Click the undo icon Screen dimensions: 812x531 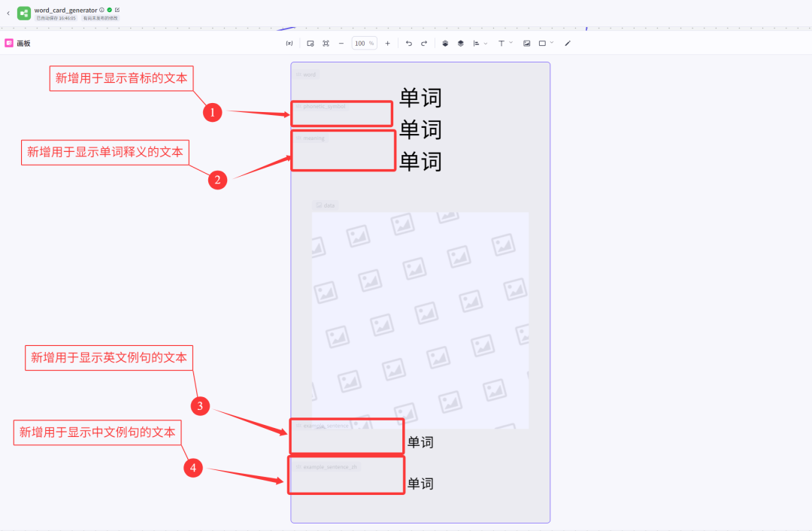[409, 43]
